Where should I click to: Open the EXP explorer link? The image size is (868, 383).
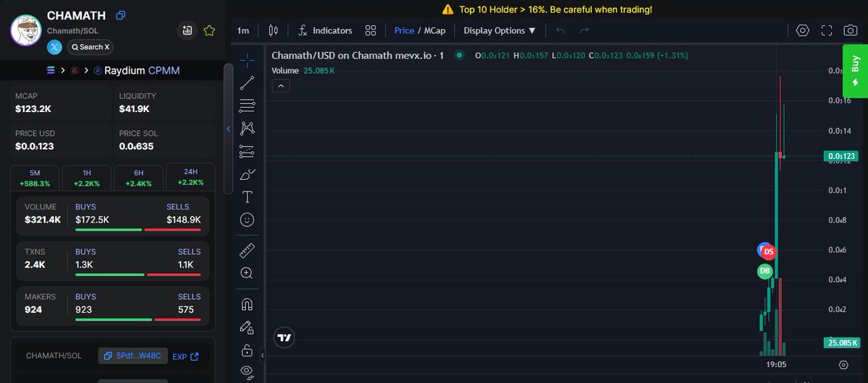[185, 356]
